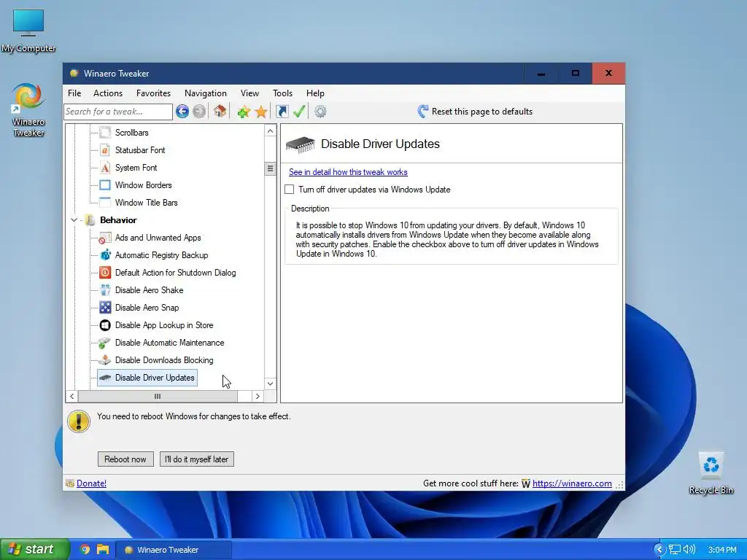Click the Reboot now button
The image size is (747, 560).
pos(125,459)
